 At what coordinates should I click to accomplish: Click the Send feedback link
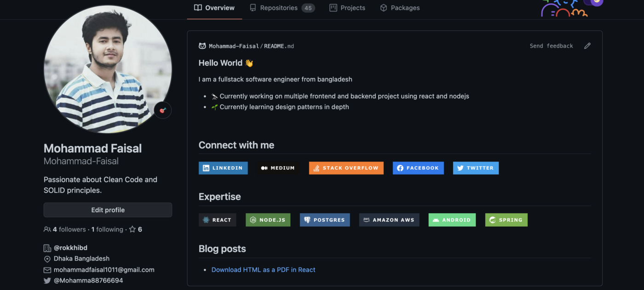[551, 46]
